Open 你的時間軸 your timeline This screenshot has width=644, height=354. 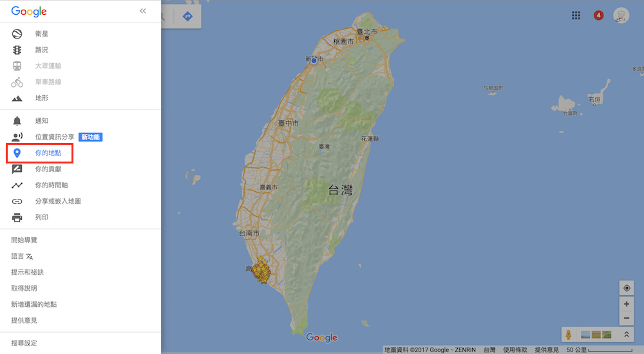[52, 185]
